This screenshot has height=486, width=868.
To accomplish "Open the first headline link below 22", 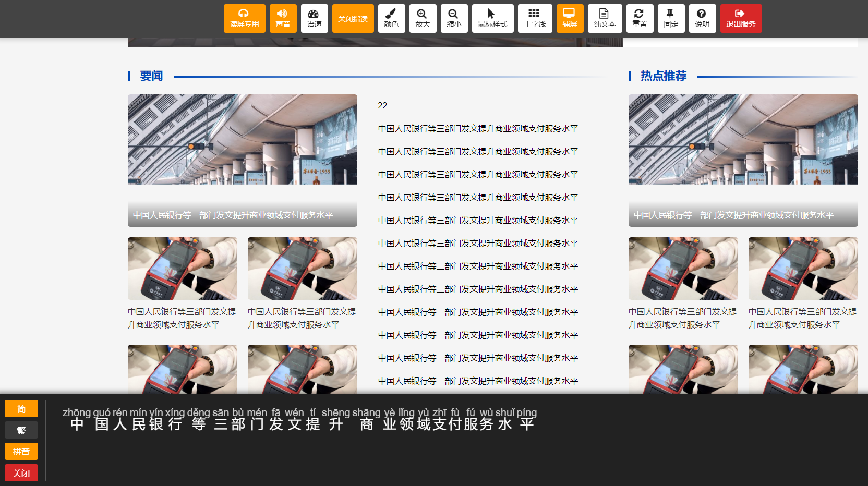I will 478,128.
